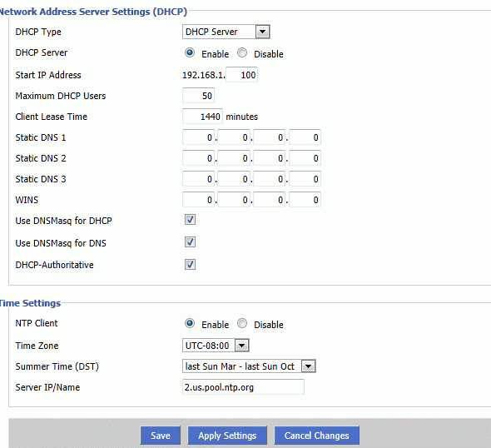Select Disable for DHCP Server
This screenshot has height=448, width=491.
tap(242, 52)
